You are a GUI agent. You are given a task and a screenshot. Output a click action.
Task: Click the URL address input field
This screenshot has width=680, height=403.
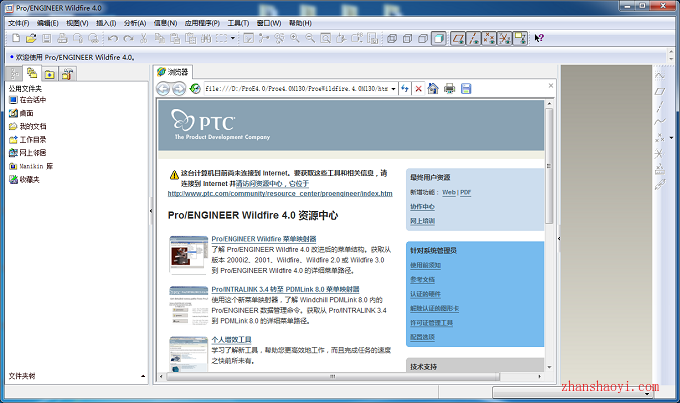point(297,88)
